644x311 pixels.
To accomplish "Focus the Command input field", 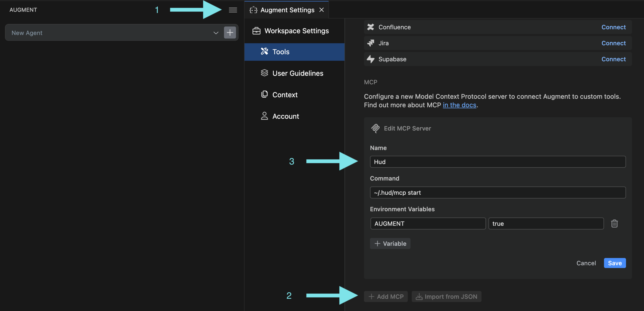I will coord(498,192).
